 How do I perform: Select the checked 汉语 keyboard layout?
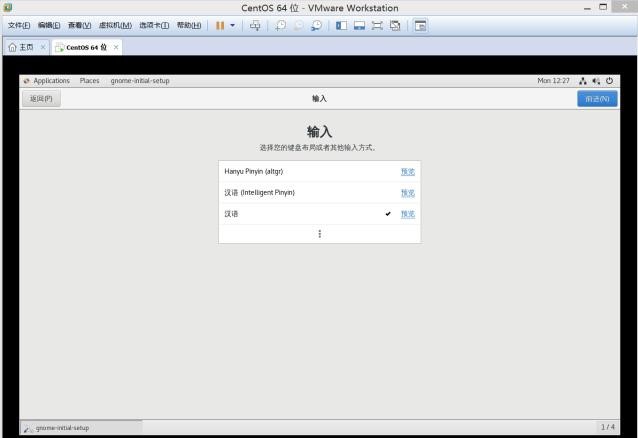[x=300, y=214]
